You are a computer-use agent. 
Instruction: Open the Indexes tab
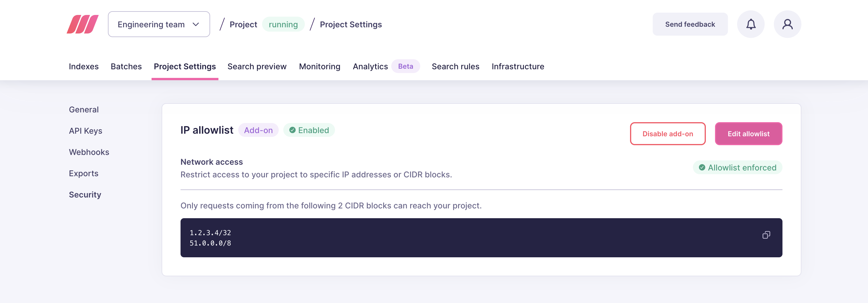[x=84, y=66]
